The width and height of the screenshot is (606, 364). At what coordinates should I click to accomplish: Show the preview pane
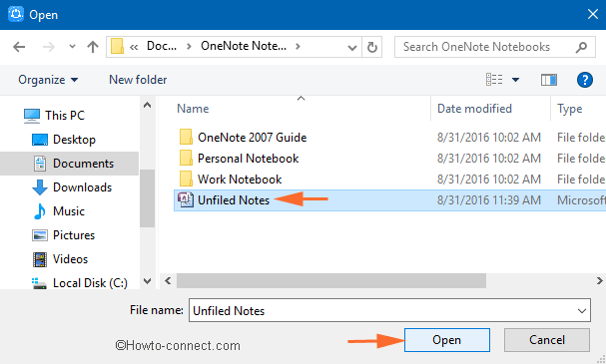[x=549, y=80]
